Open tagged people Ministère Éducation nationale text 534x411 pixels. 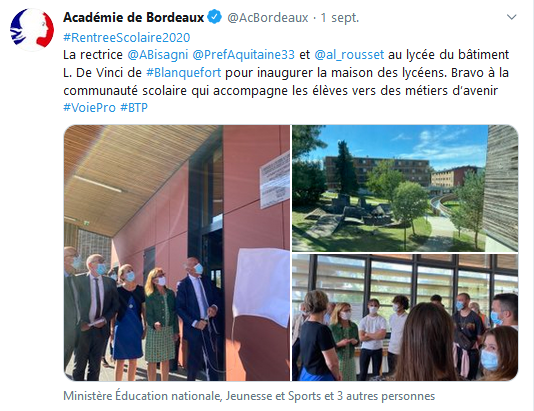(x=249, y=396)
